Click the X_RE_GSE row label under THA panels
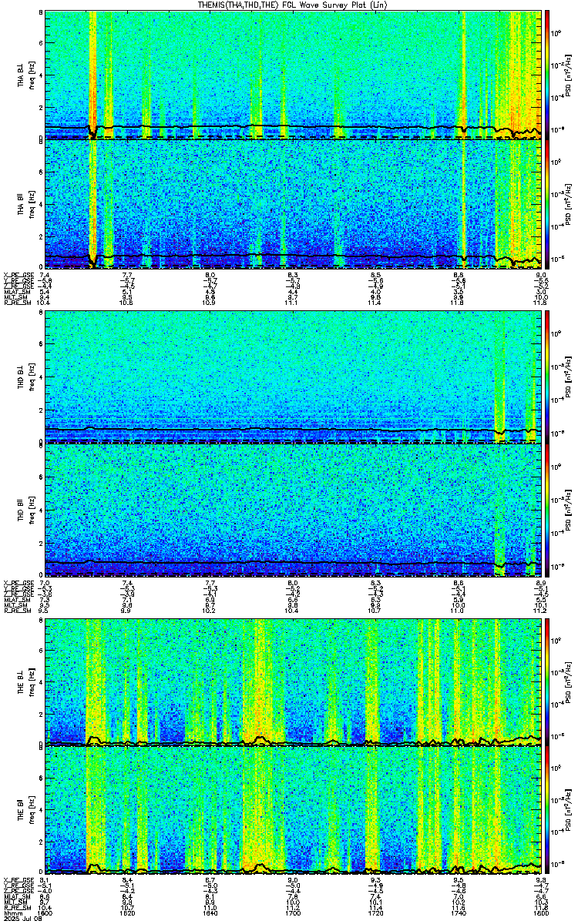578x924 pixels. (16, 274)
